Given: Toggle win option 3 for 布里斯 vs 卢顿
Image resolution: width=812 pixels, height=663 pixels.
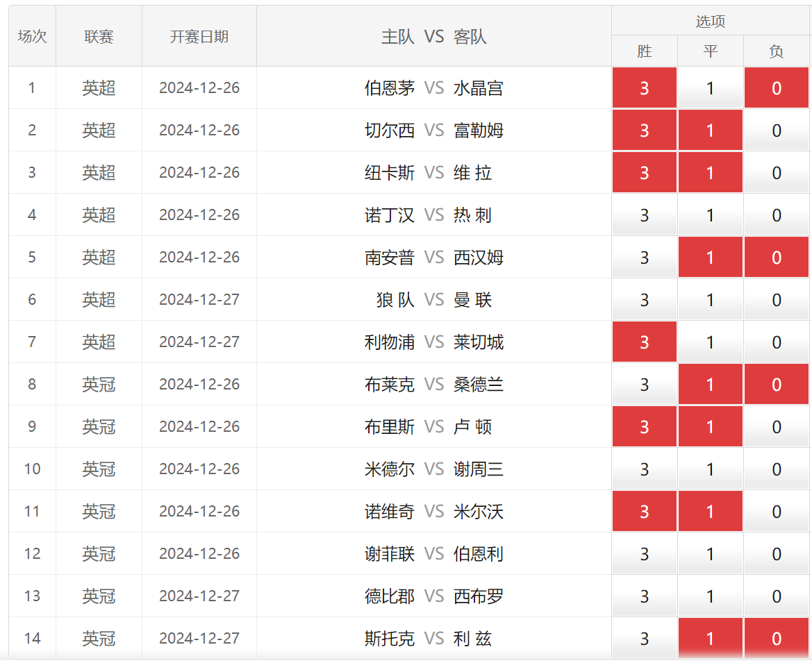Looking at the screenshot, I should [644, 426].
